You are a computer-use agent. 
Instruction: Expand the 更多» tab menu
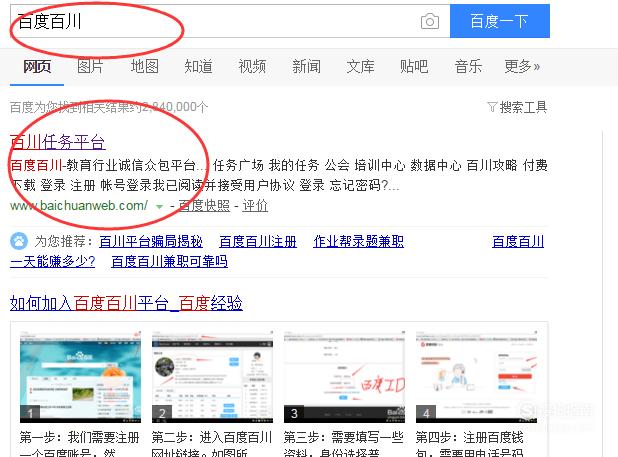[522, 67]
